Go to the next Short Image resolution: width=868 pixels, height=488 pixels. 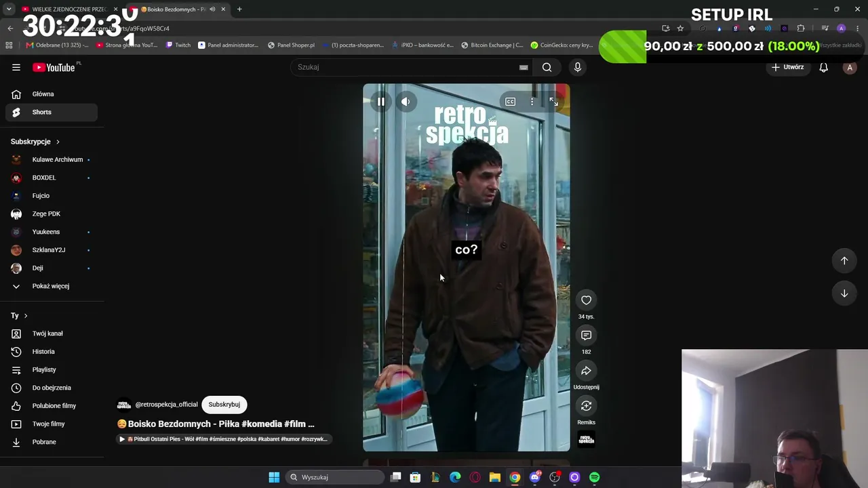(x=844, y=293)
